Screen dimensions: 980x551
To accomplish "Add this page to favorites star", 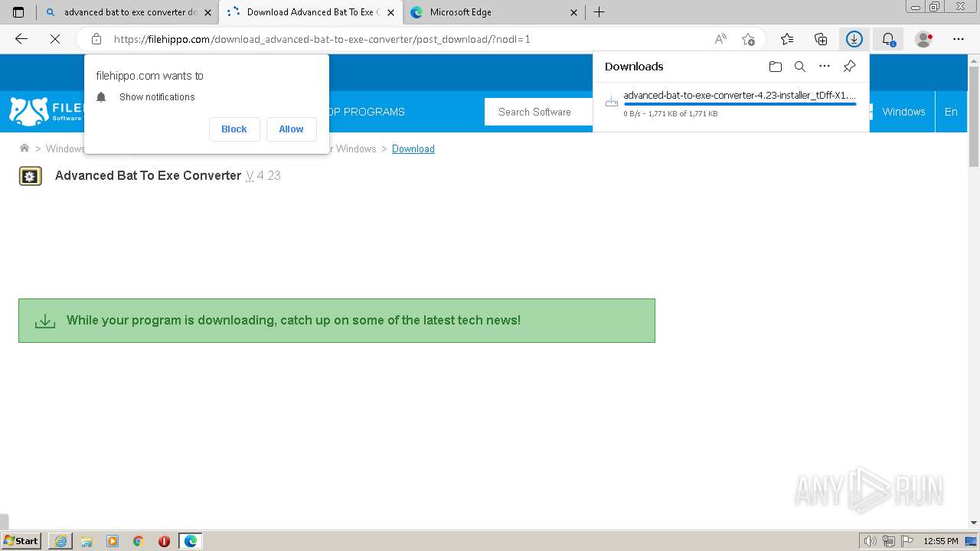I will [x=748, y=39].
